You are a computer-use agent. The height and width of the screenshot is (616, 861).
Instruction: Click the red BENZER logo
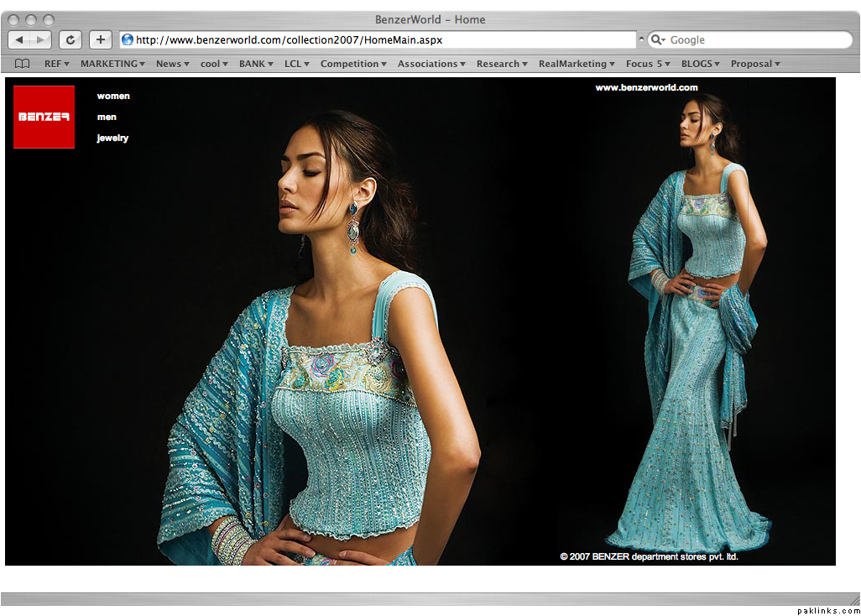[x=44, y=117]
